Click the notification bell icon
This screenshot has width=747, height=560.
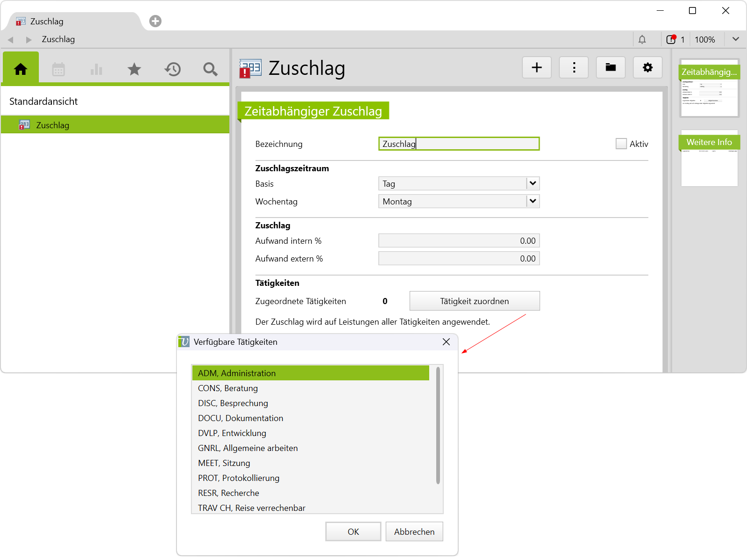[x=642, y=40]
